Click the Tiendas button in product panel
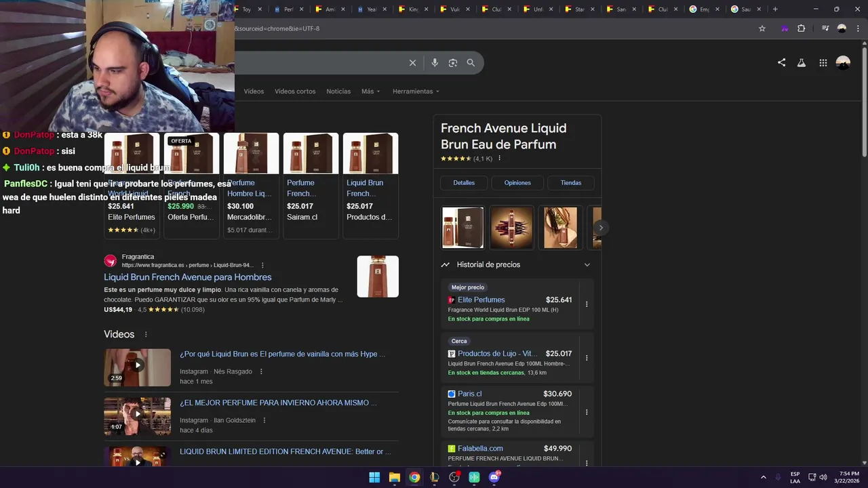868x488 pixels. pos(571,182)
